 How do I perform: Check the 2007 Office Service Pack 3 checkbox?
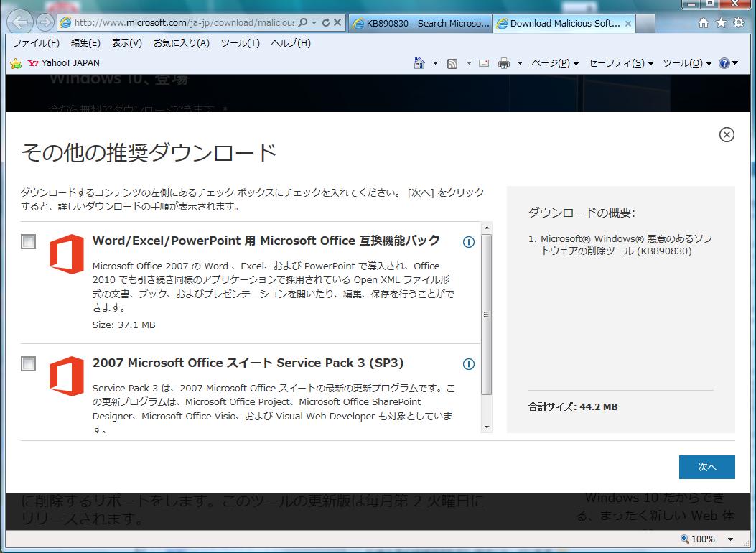click(28, 364)
